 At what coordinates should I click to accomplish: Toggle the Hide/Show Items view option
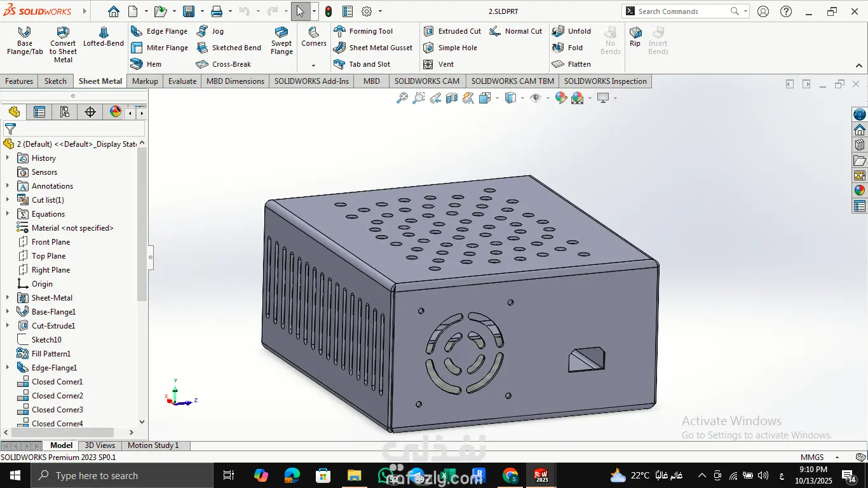pos(536,98)
